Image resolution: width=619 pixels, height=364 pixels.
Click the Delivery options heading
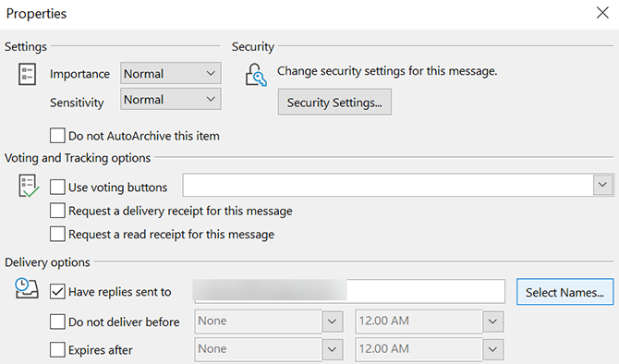(47, 262)
